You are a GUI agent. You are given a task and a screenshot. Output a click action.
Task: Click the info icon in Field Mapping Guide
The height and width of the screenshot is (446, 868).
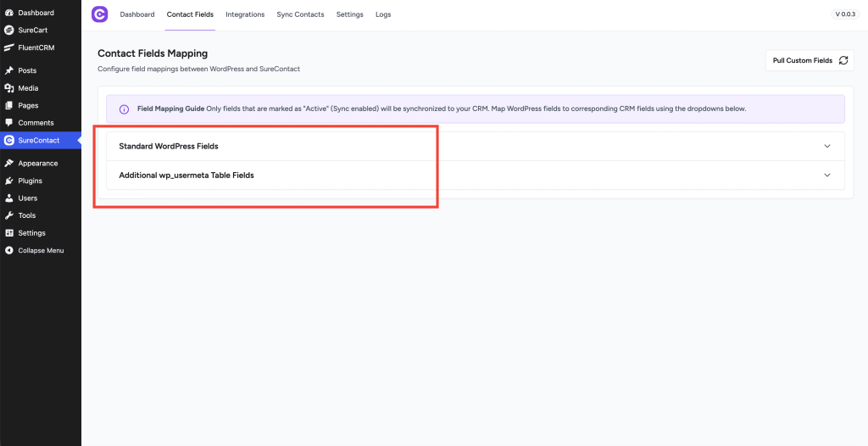[124, 109]
